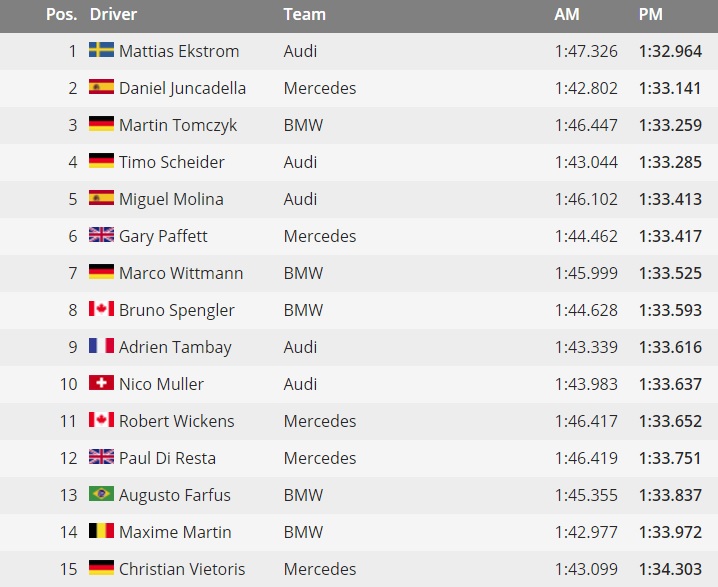This screenshot has height=587, width=718.
Task: Click Marco Wittmann's PM time 1:33.525
Action: pyautogui.click(x=670, y=273)
